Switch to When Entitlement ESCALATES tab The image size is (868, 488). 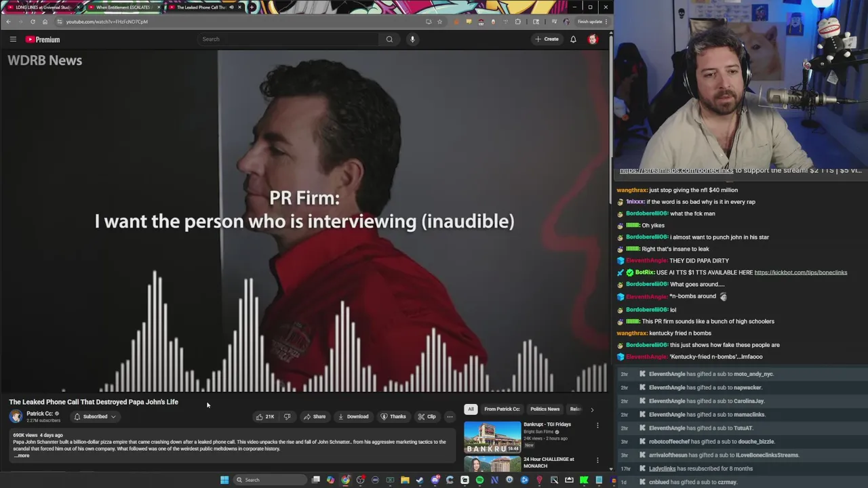[123, 7]
